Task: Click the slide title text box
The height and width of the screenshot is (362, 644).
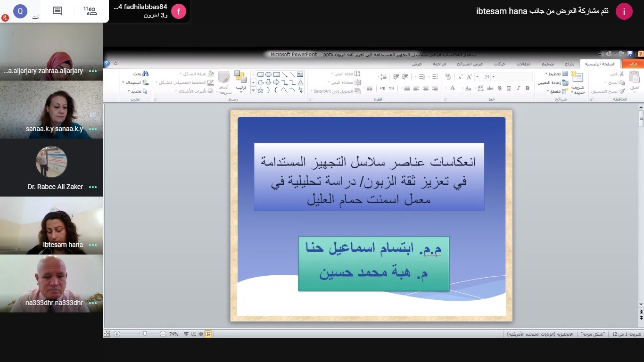Action: point(369,177)
